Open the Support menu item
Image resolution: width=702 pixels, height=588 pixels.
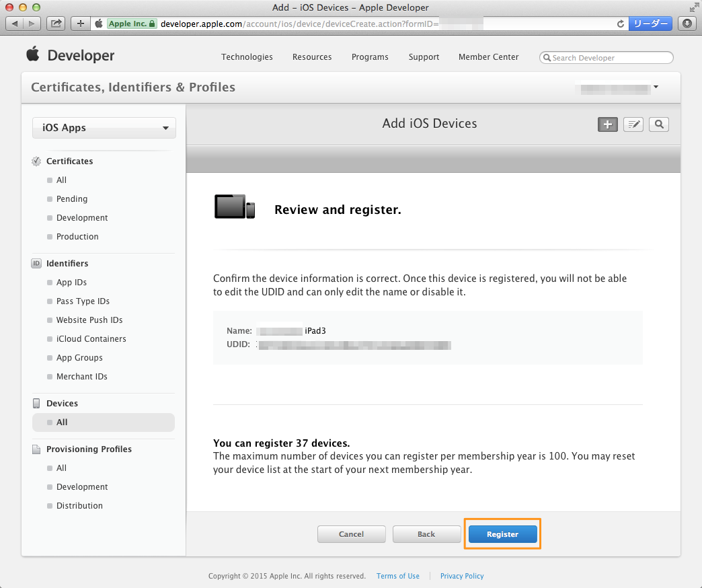[424, 57]
